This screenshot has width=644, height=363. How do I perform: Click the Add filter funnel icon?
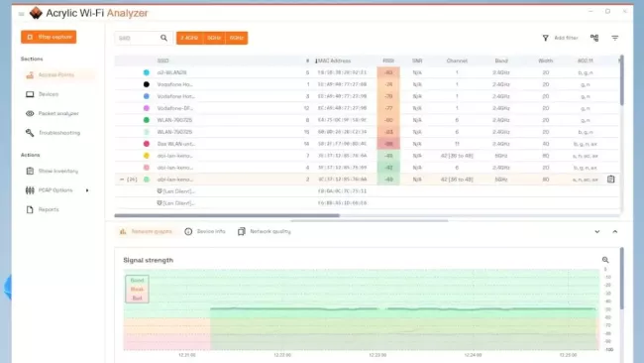(x=546, y=38)
